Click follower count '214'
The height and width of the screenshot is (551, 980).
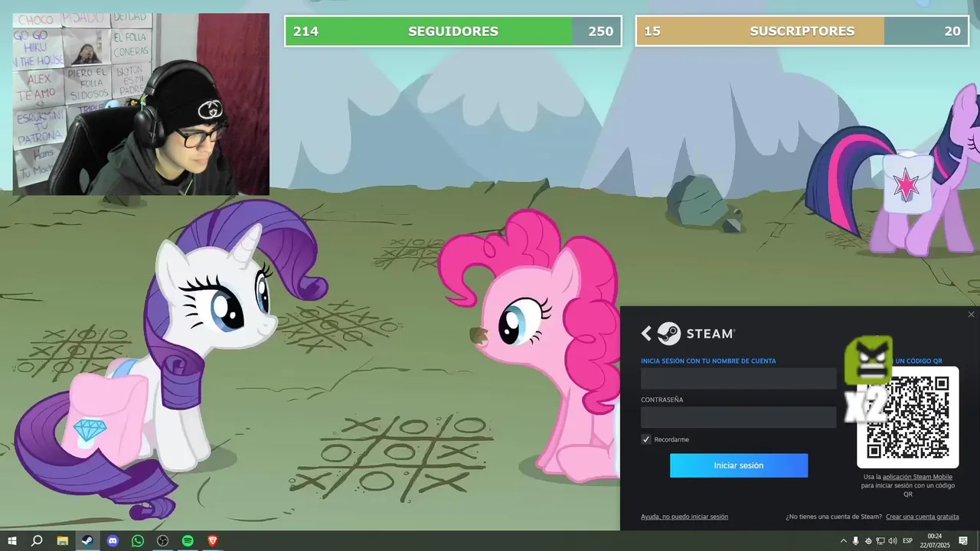[x=305, y=31]
